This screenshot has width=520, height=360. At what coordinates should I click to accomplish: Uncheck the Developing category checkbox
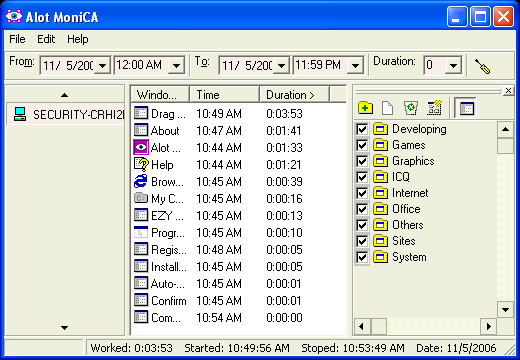point(362,129)
